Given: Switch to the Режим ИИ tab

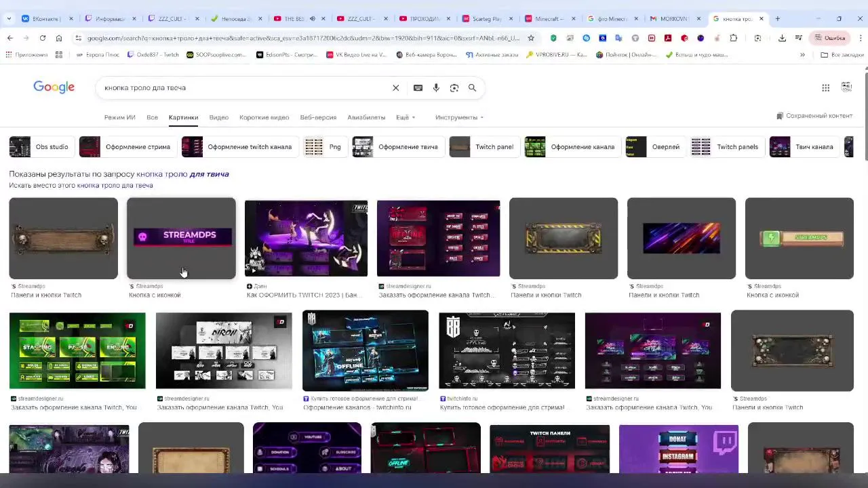Looking at the screenshot, I should click(120, 117).
